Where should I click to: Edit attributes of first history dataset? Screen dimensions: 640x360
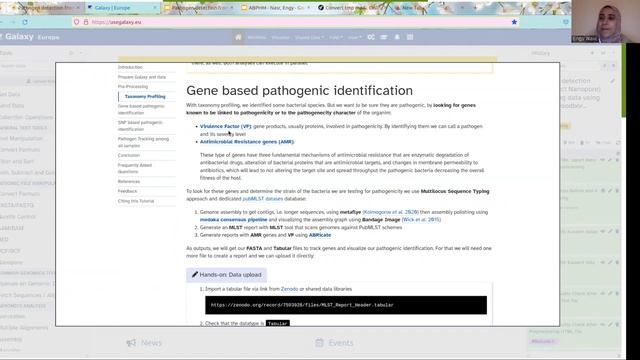click(610, 160)
